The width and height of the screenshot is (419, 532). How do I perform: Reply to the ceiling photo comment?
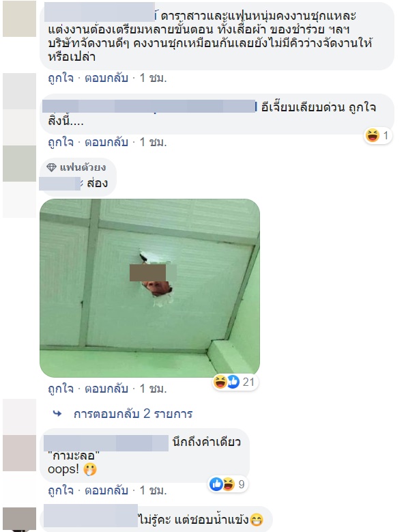click(x=106, y=389)
